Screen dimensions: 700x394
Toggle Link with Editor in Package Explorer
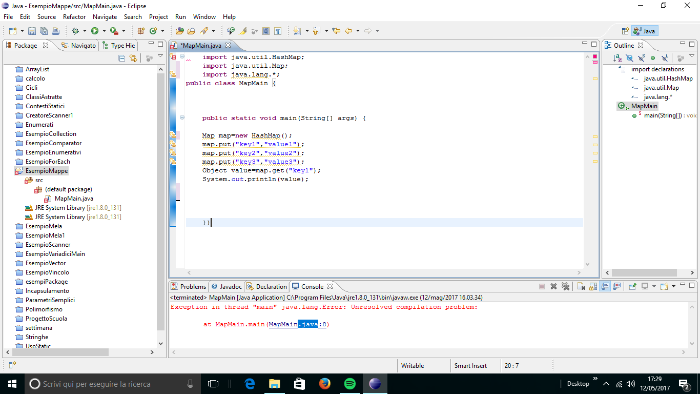click(133, 58)
